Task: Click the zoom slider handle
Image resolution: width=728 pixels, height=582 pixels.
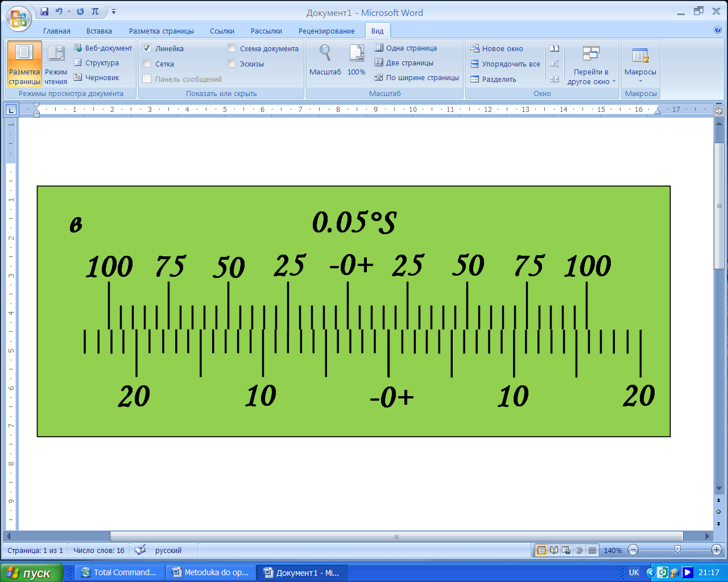Action: [x=677, y=550]
